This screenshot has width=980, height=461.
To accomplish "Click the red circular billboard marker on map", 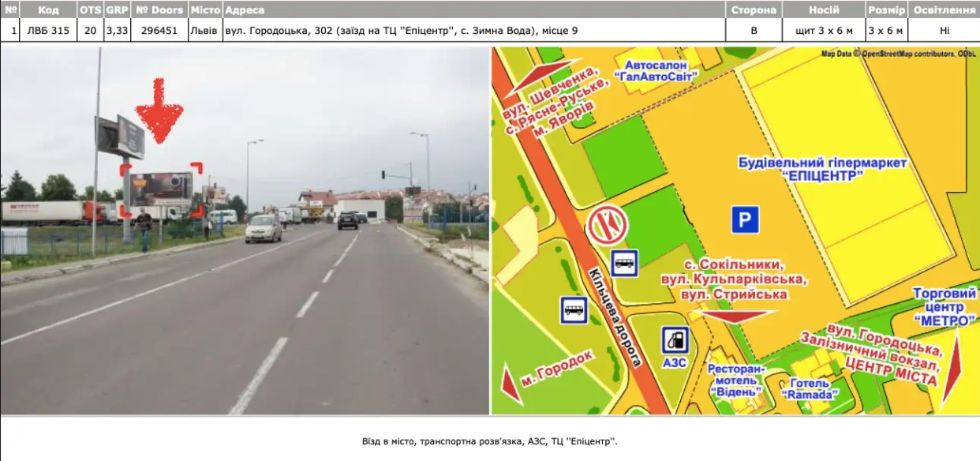I will coord(608,225).
